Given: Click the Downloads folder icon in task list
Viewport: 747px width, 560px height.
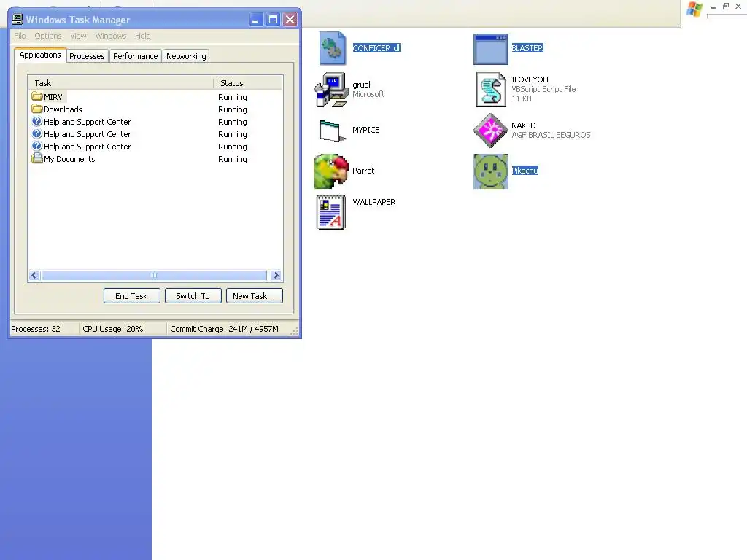Looking at the screenshot, I should (x=37, y=109).
